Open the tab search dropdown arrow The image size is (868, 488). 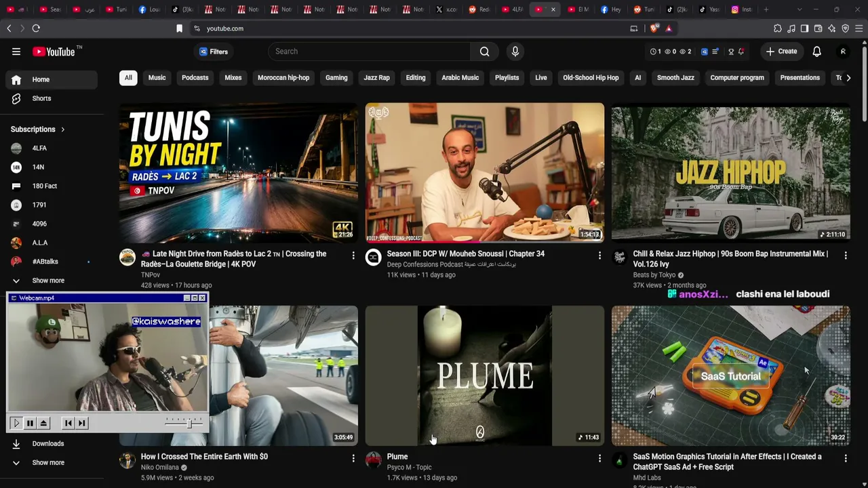pyautogui.click(x=799, y=9)
